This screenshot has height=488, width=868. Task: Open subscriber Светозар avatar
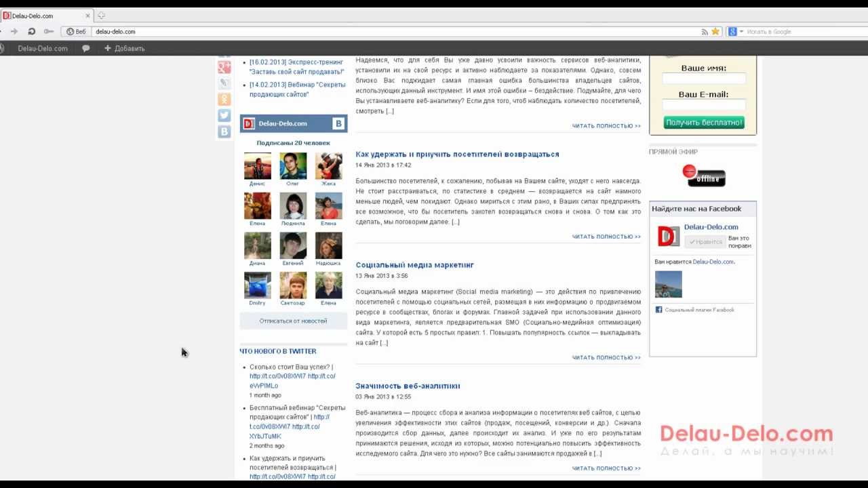(x=293, y=285)
